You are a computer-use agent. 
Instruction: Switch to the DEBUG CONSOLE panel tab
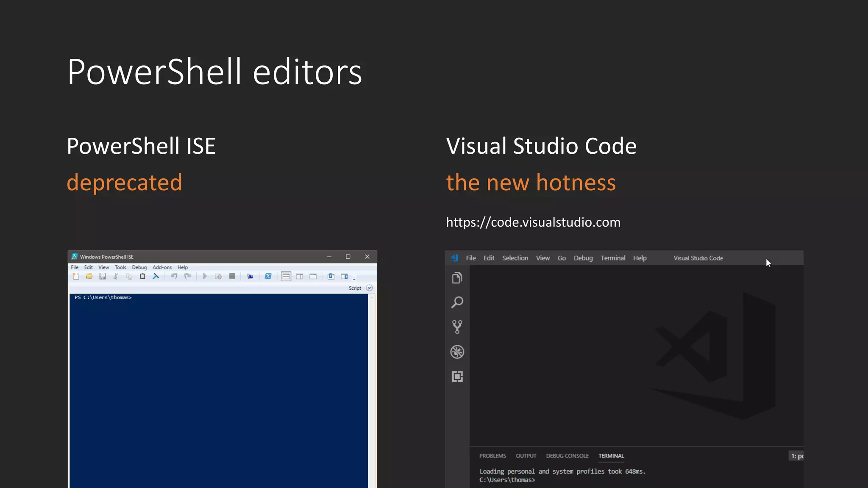coord(567,456)
